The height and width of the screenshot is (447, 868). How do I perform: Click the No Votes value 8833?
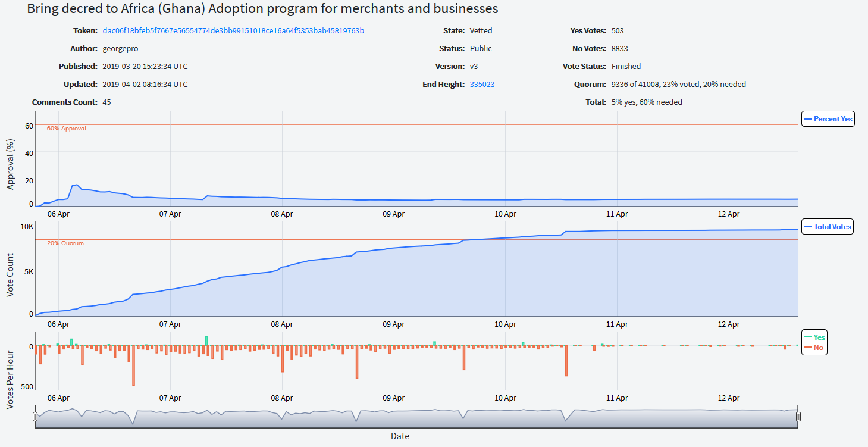[620, 48]
